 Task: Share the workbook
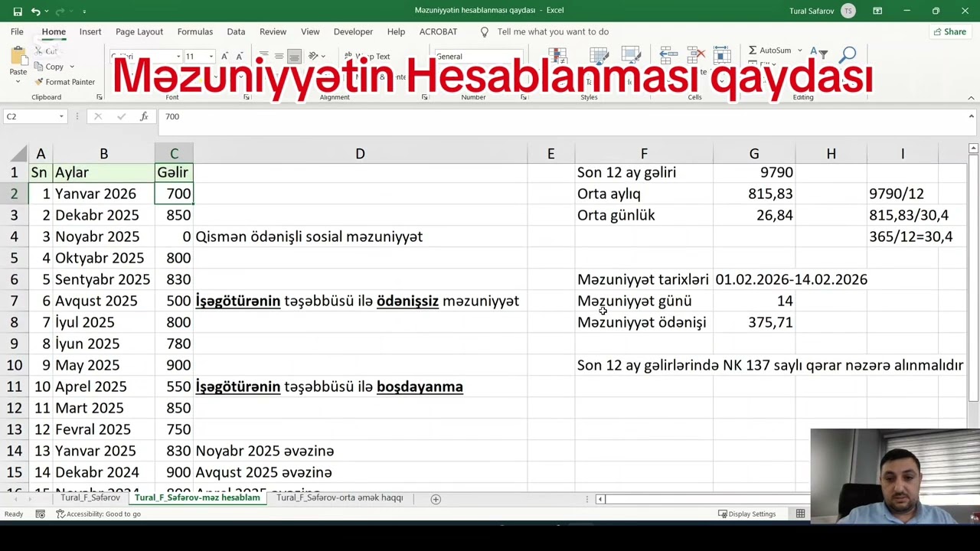coord(949,31)
